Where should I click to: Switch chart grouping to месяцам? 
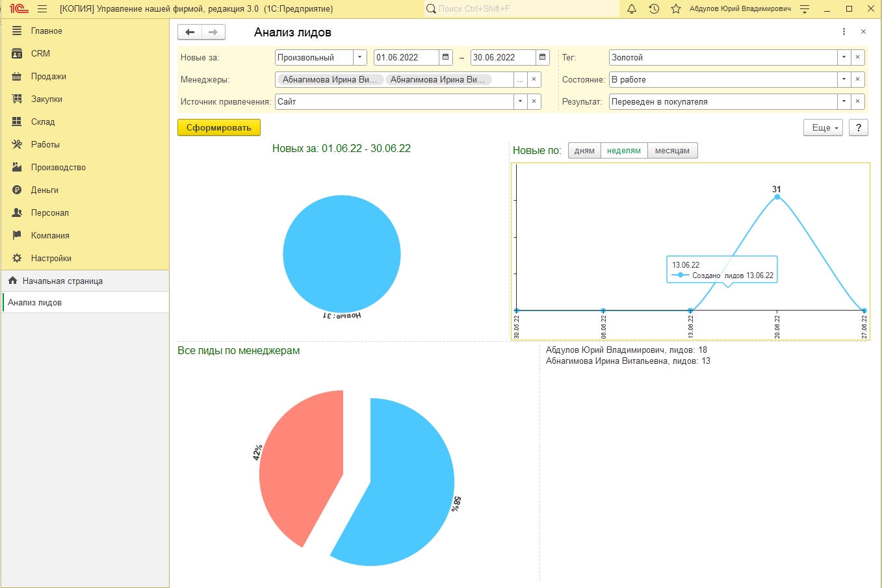point(672,151)
